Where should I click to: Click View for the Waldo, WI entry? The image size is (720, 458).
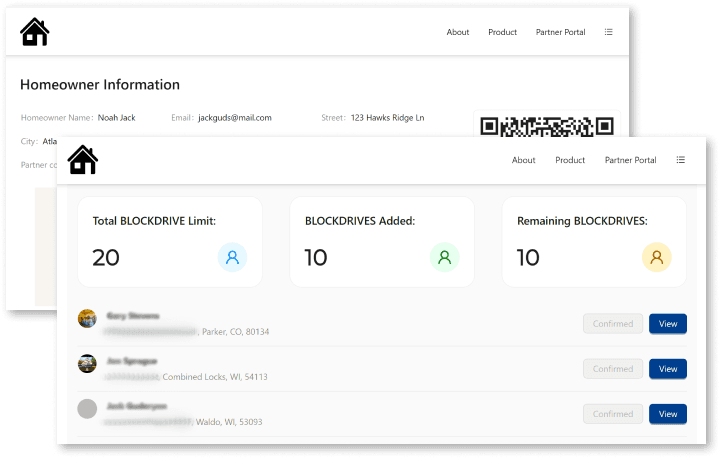click(x=668, y=414)
